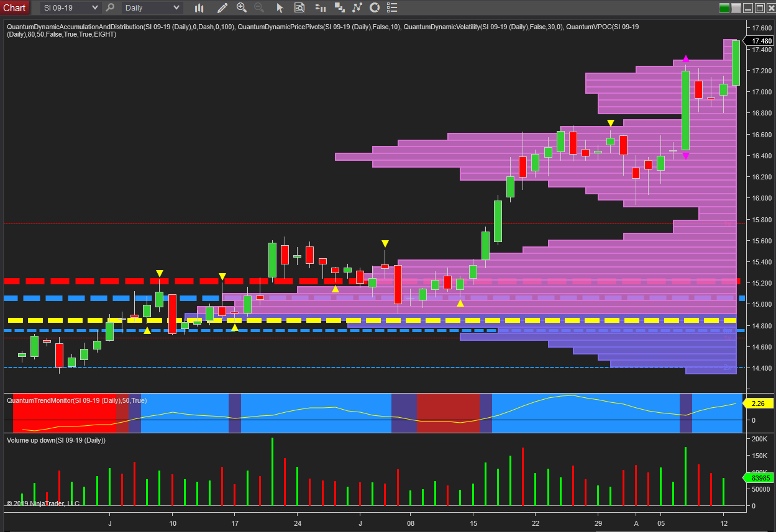Click the 2.26 trend monitor value label
The height and width of the screenshot is (532, 776).
click(x=758, y=404)
